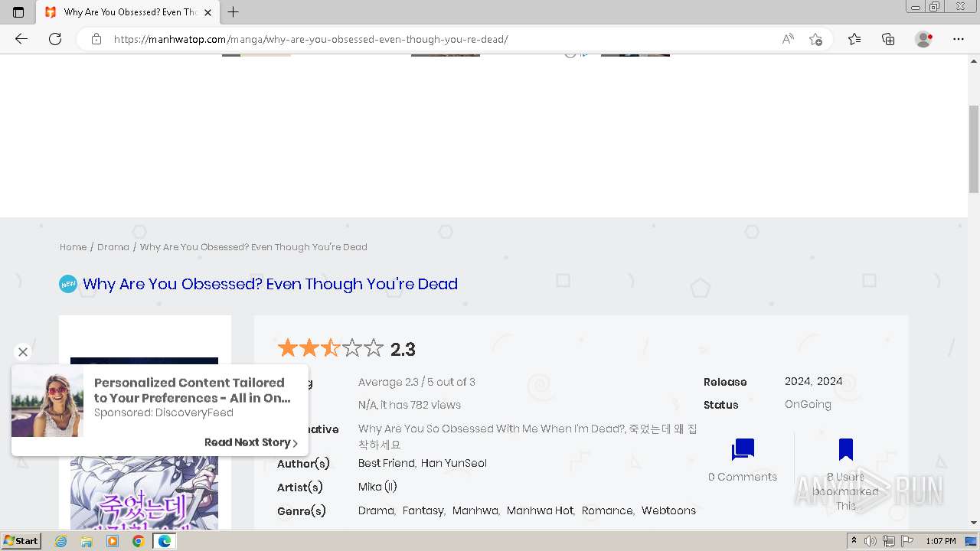The width and height of the screenshot is (980, 551).
Task: Open 0 Comments link
Action: [743, 477]
